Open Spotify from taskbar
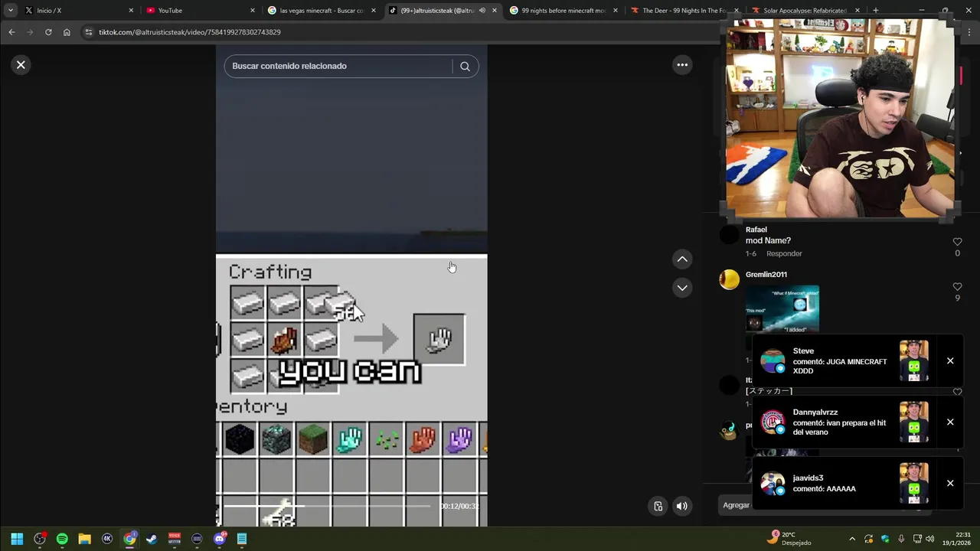Image resolution: width=980 pixels, height=551 pixels. pos(62,539)
